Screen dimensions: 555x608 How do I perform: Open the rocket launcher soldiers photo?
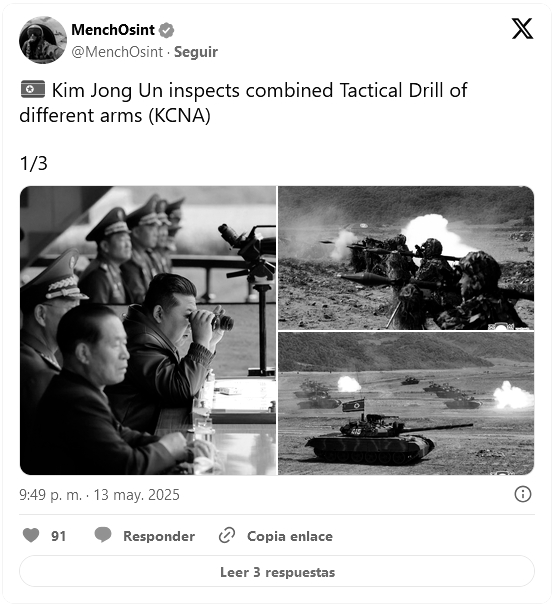click(406, 258)
